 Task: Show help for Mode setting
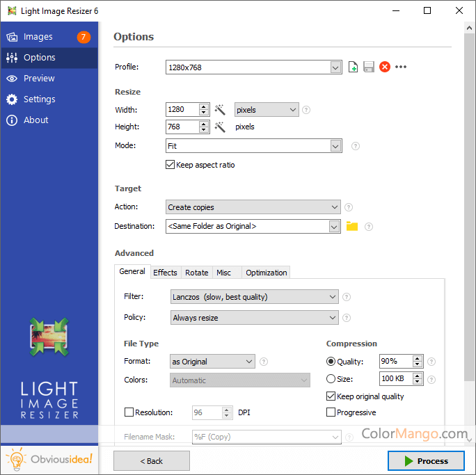tap(356, 146)
